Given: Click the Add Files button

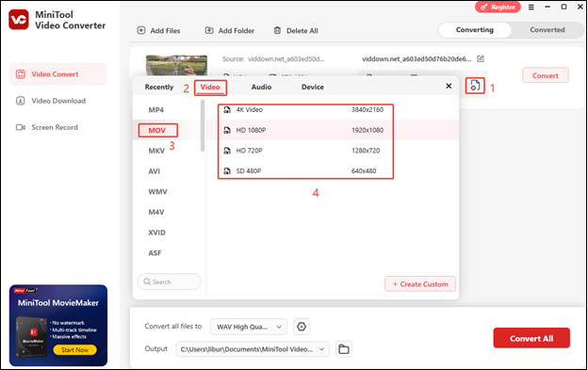Looking at the screenshot, I should pyautogui.click(x=158, y=31).
